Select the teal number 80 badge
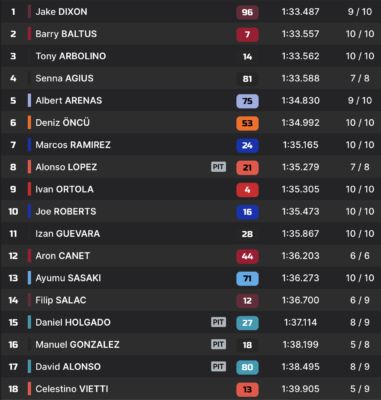 click(x=247, y=367)
